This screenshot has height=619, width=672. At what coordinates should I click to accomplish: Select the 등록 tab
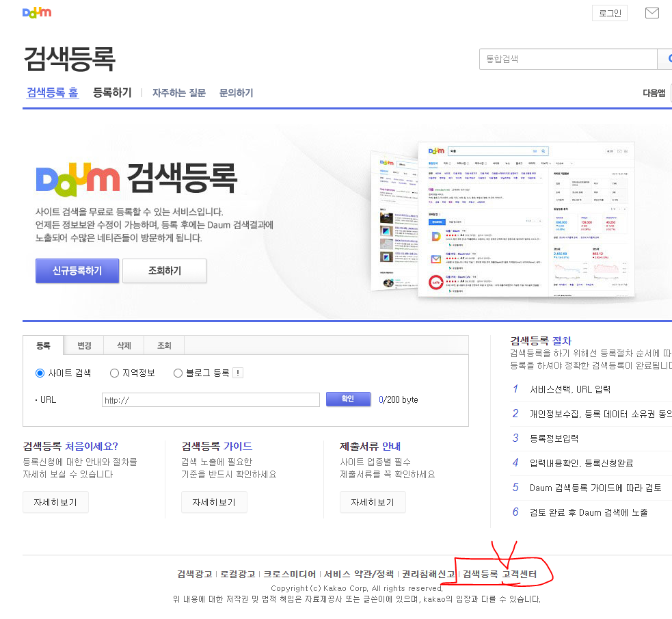click(43, 345)
